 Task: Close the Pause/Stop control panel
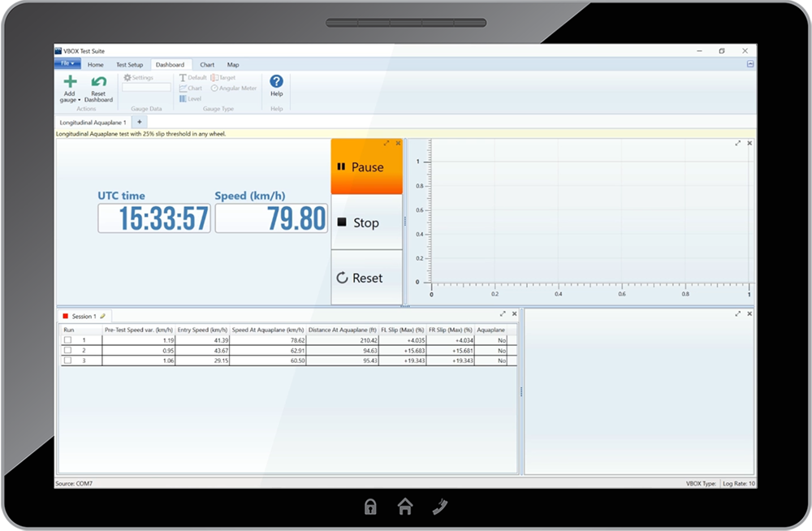[398, 143]
